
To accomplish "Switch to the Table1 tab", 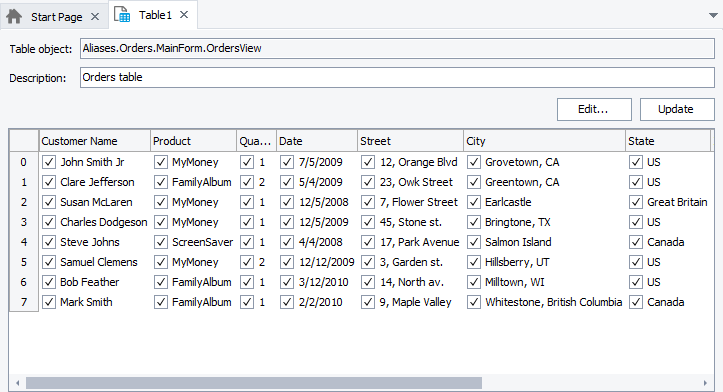I will (x=153, y=15).
